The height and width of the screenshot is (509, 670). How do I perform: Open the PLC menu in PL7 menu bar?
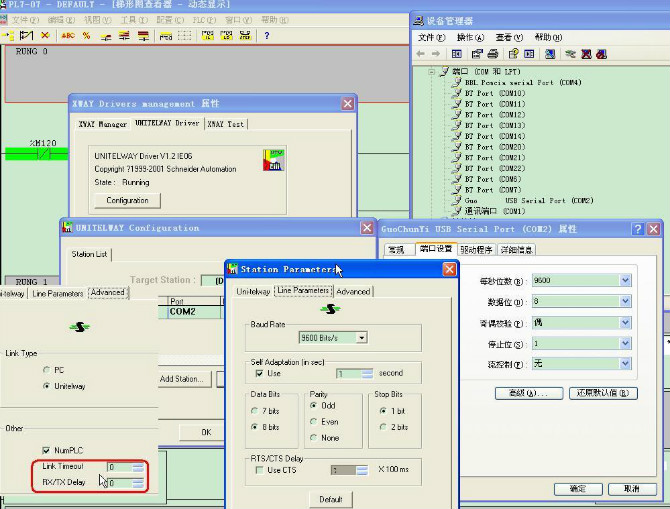click(204, 20)
